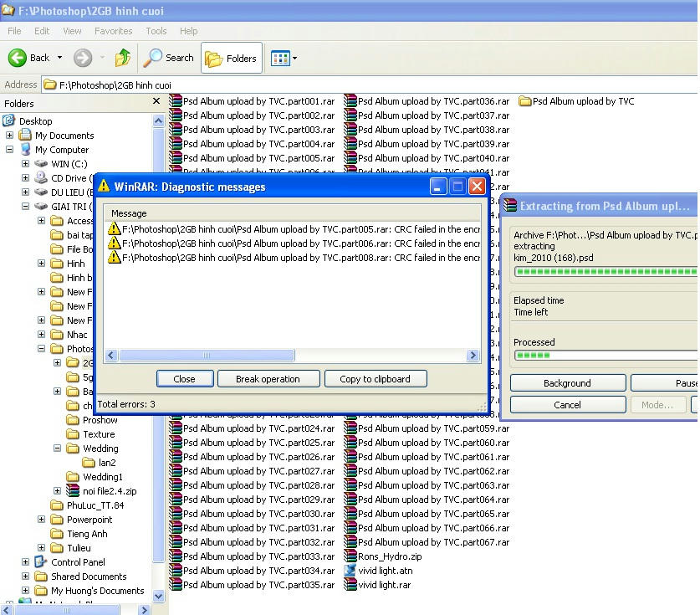700x615 pixels.
Task: Open the View menu
Action: click(72, 31)
